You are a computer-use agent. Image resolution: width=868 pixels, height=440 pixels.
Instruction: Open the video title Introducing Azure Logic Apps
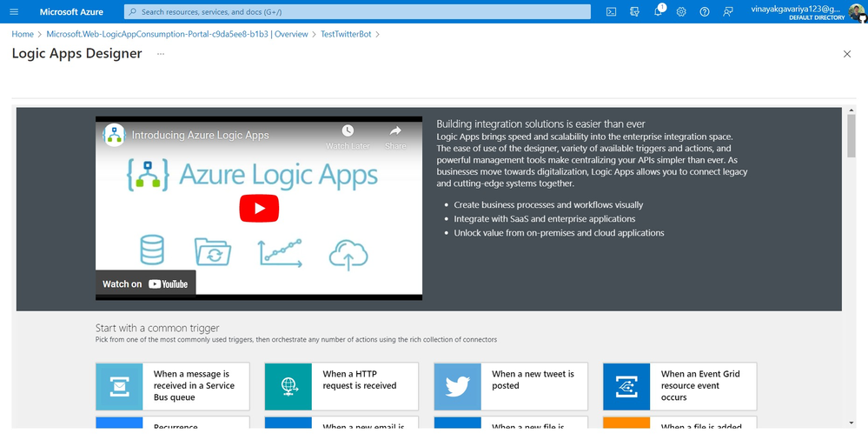coord(201,135)
